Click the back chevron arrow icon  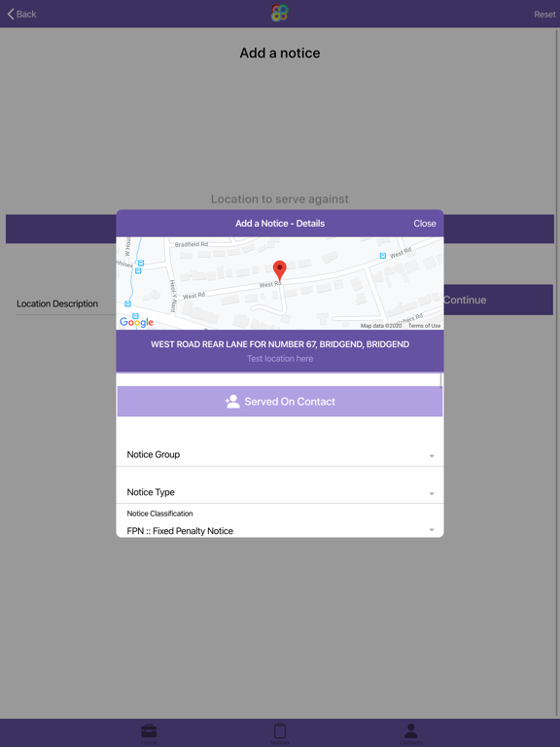[11, 14]
